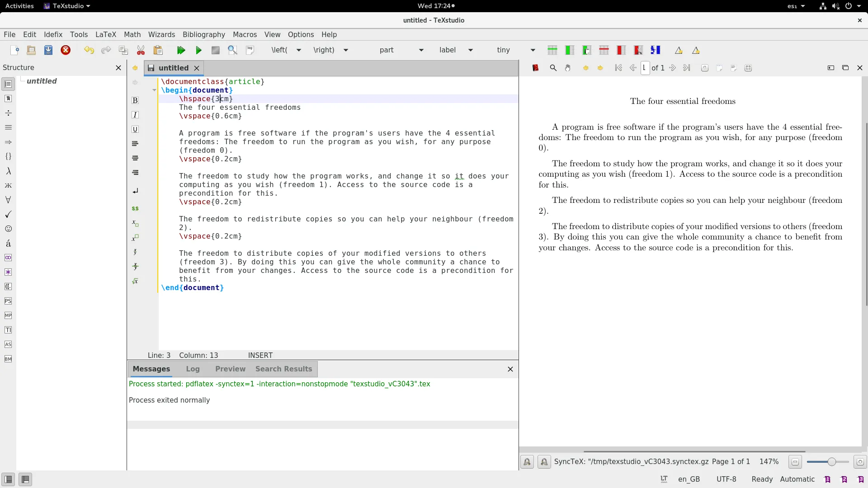Image resolution: width=868 pixels, height=488 pixels.
Task: Open the \left( delimiter dropdown
Action: (x=298, y=50)
